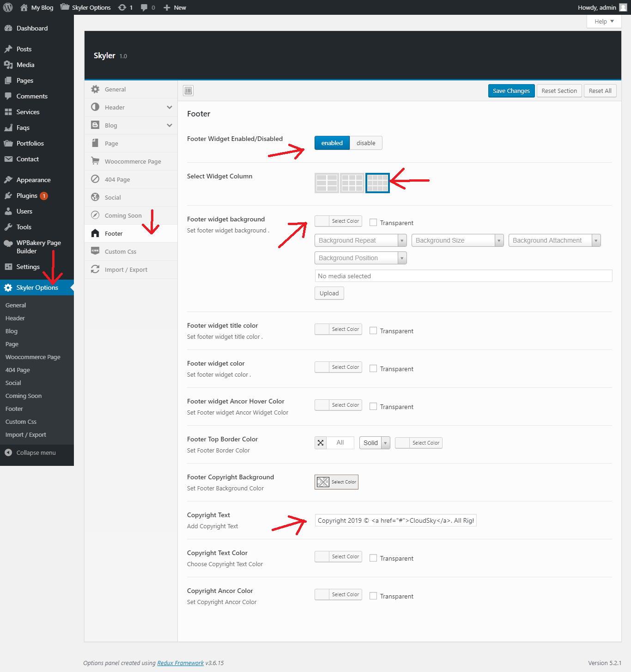
Task: Open the Background Size dropdown
Action: tap(458, 240)
